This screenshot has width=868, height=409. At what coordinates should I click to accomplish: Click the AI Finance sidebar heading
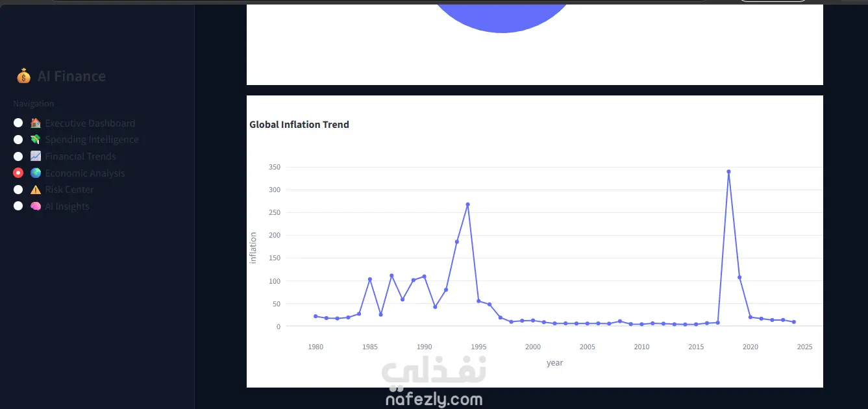(x=71, y=77)
